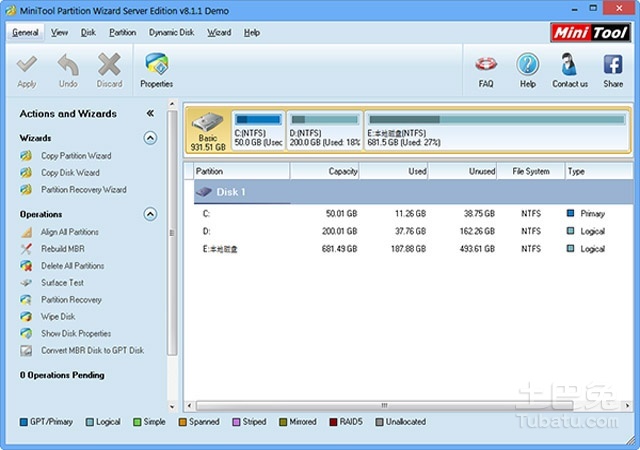Sort by the Partition column header
The image size is (640, 450).
pyautogui.click(x=242, y=171)
